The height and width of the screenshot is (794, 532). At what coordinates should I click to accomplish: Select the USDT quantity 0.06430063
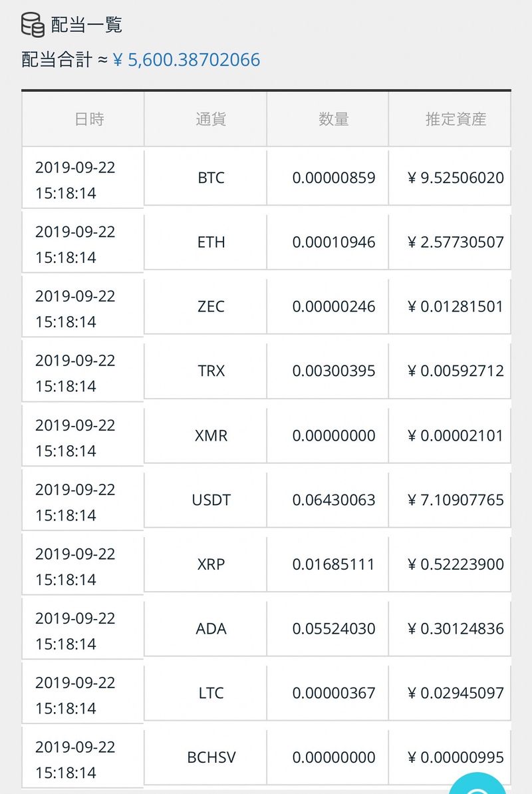coord(334,500)
